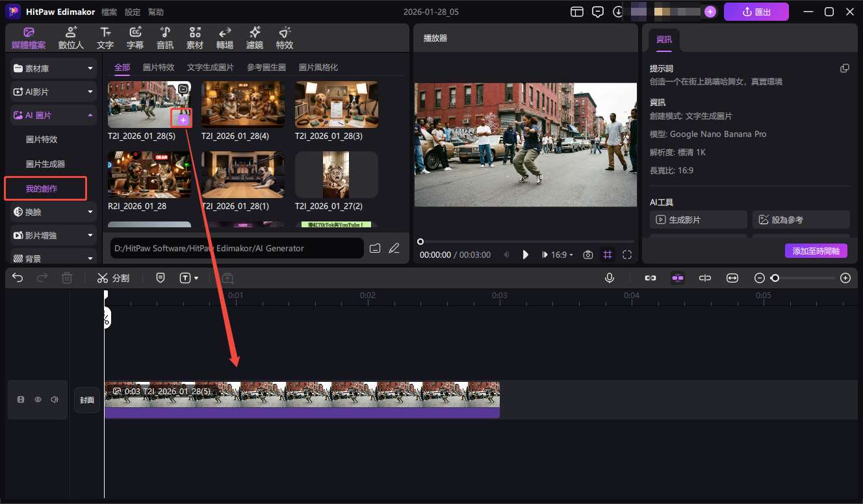863x504 pixels.
Task: Click the undo arrow icon
Action: pyautogui.click(x=18, y=278)
